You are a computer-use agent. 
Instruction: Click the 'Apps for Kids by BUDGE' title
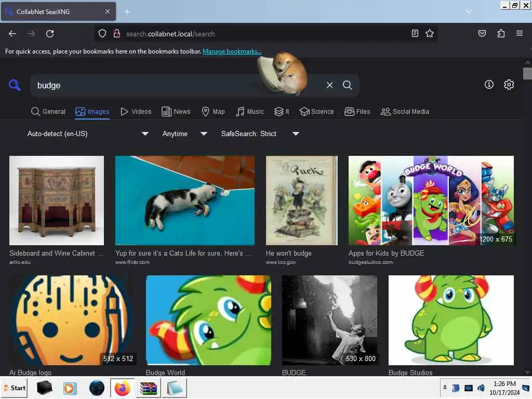[x=386, y=253]
